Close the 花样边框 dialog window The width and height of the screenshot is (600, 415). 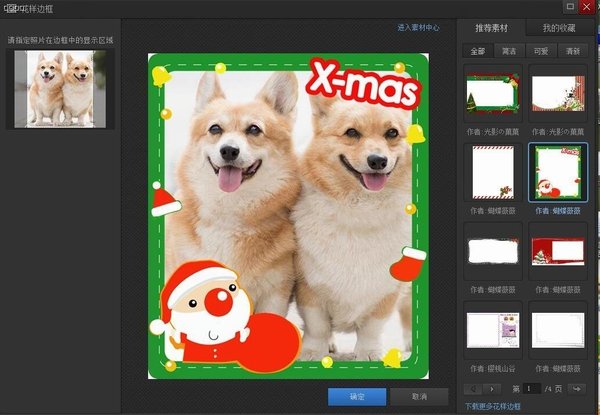(x=587, y=7)
